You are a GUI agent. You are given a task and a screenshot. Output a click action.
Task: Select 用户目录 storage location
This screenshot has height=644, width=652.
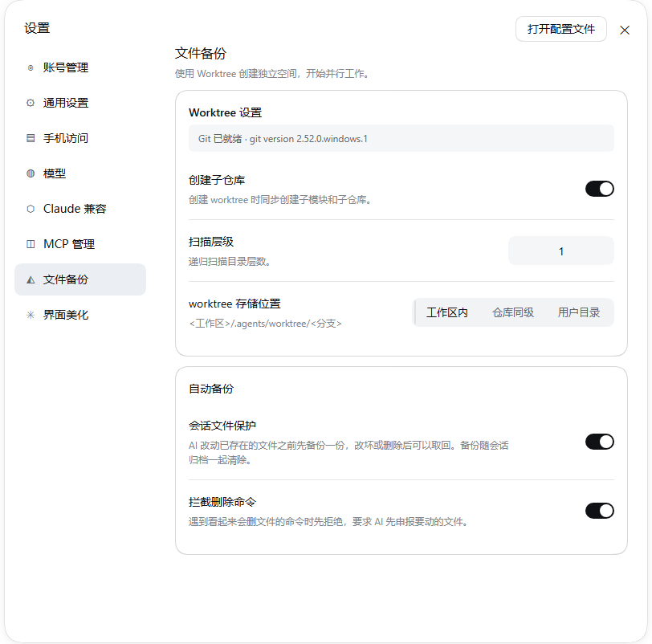[x=578, y=312]
